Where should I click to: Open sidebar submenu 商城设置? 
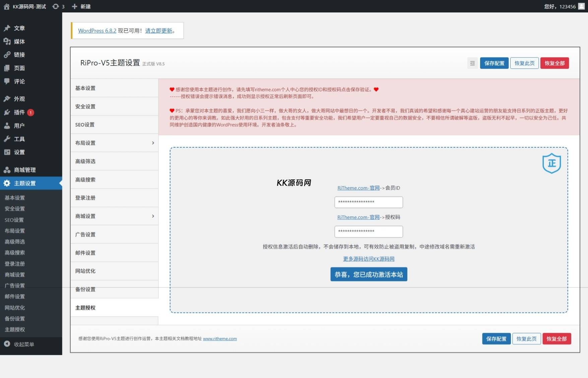tap(15, 275)
